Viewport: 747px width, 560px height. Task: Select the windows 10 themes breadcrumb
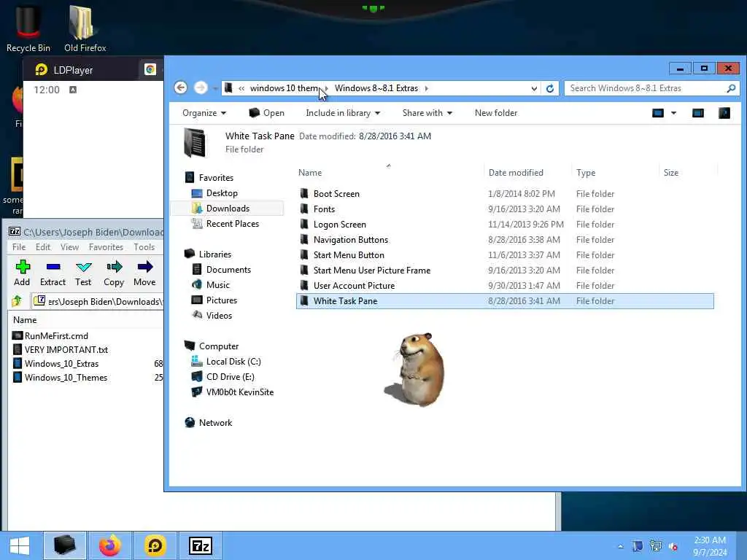[x=284, y=88]
